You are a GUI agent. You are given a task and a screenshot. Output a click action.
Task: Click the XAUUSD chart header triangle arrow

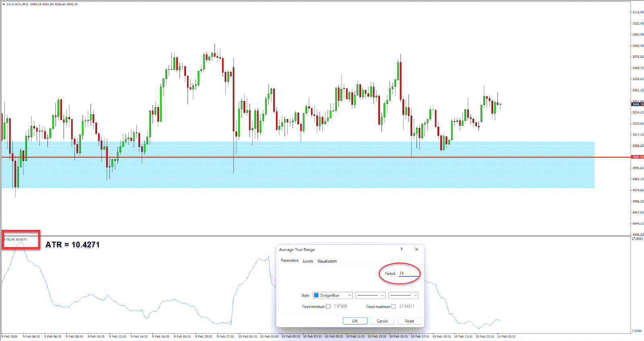(x=4, y=4)
